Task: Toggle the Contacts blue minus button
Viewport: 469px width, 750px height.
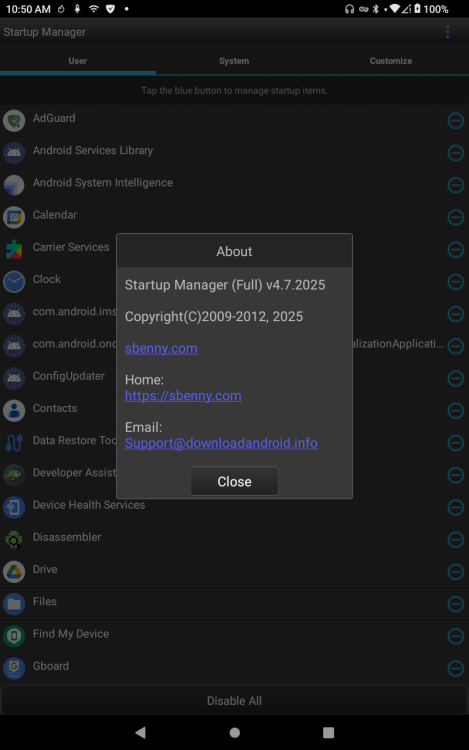Action: coord(456,410)
